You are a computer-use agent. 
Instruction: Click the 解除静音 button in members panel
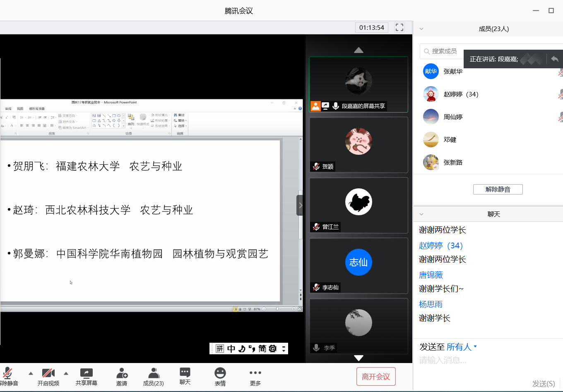[498, 189]
